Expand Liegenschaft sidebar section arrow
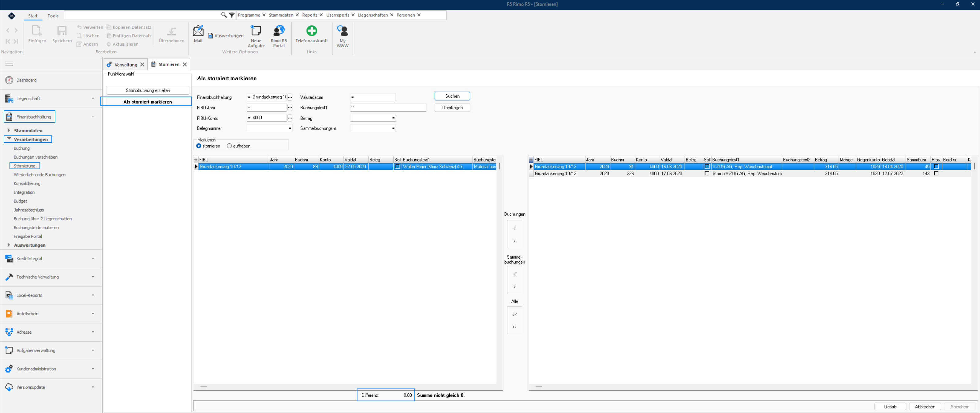Viewport: 980px width, 413px height. (x=93, y=98)
